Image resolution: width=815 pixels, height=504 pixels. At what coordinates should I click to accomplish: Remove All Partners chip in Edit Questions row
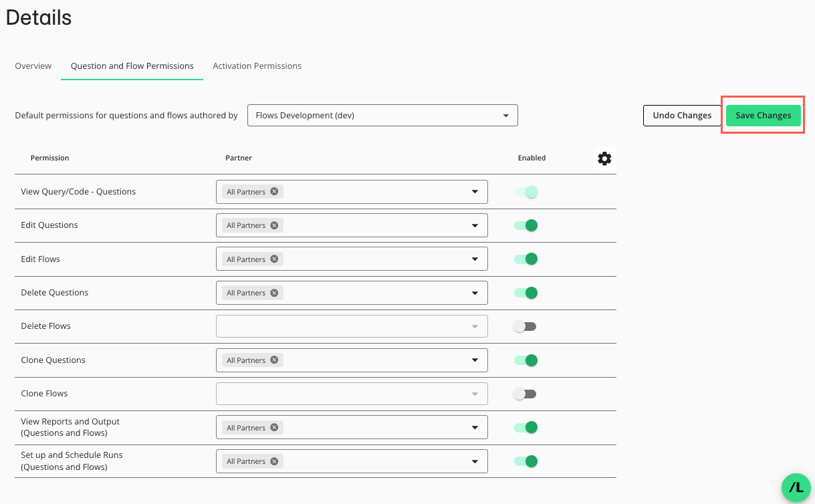[x=273, y=225]
